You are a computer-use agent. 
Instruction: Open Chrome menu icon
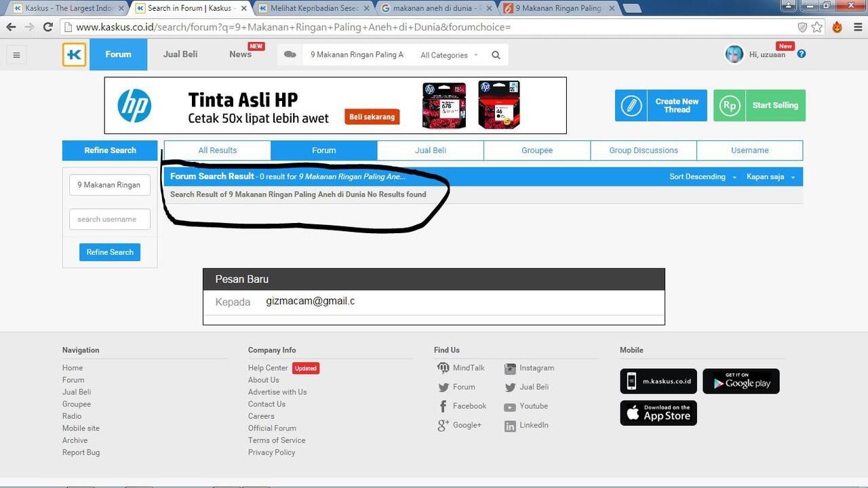tap(857, 27)
